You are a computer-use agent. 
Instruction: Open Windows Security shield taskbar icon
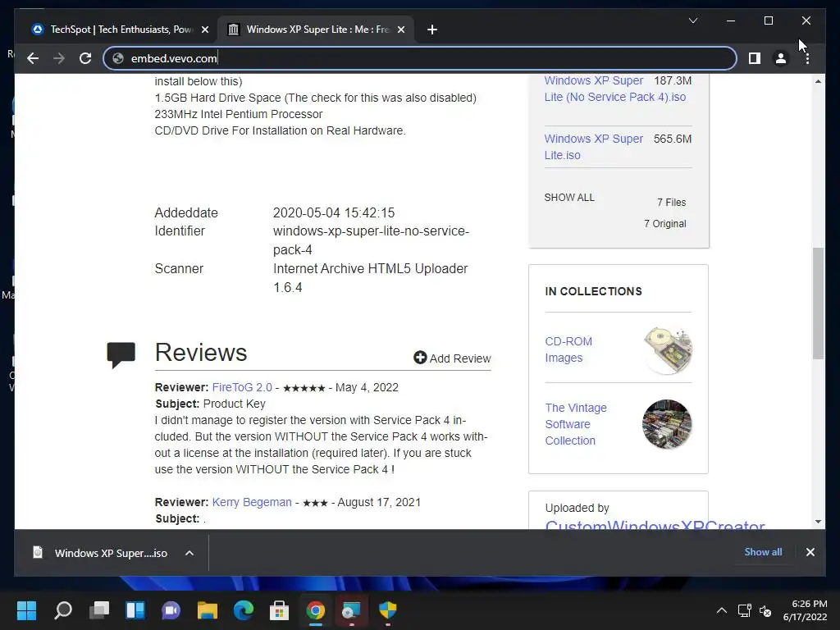point(387,610)
